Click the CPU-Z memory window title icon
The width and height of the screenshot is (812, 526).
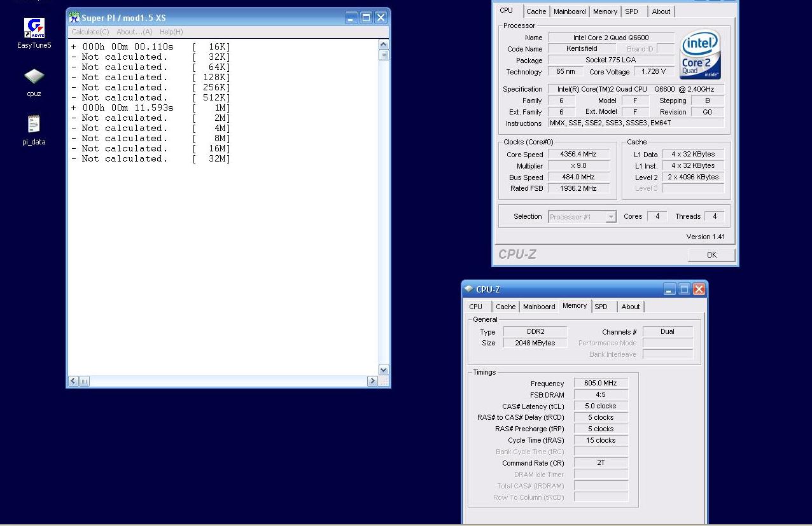click(x=469, y=289)
